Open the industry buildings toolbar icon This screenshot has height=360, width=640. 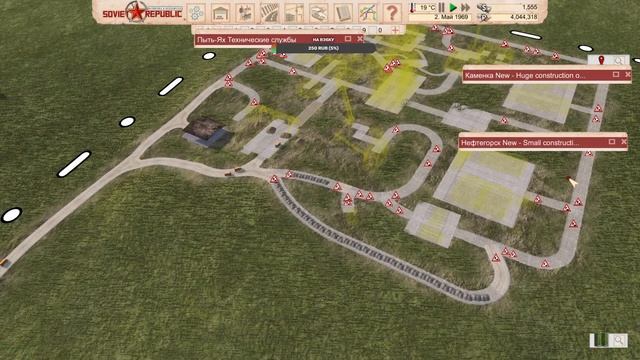tap(245, 13)
